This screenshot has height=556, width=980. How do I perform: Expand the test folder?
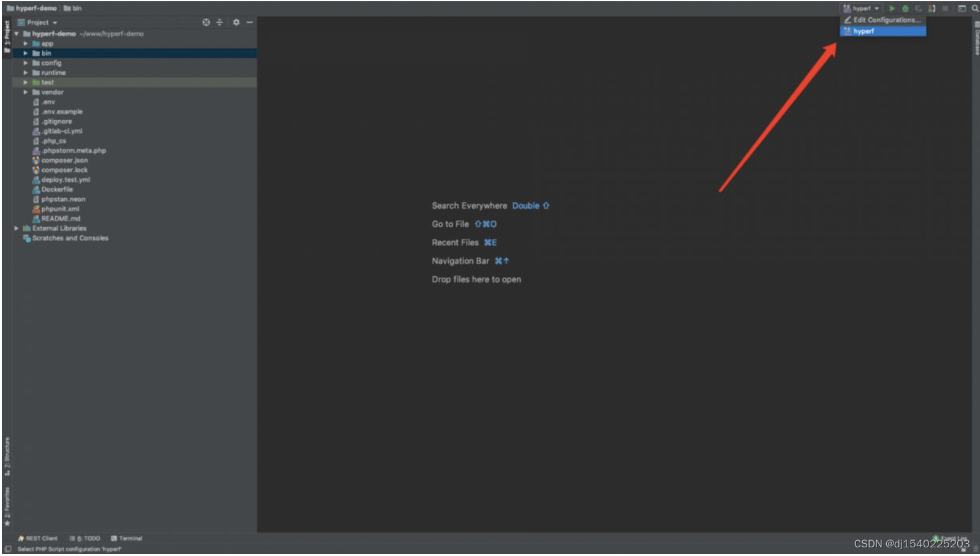click(26, 82)
